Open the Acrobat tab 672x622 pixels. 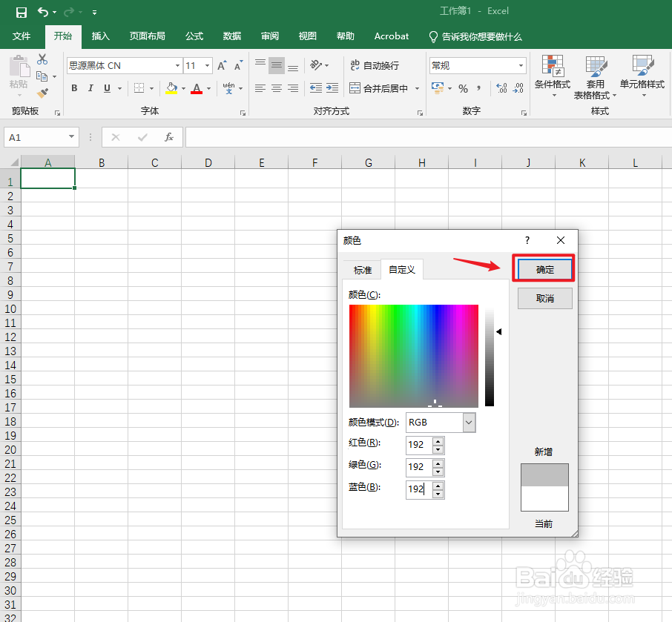point(392,36)
